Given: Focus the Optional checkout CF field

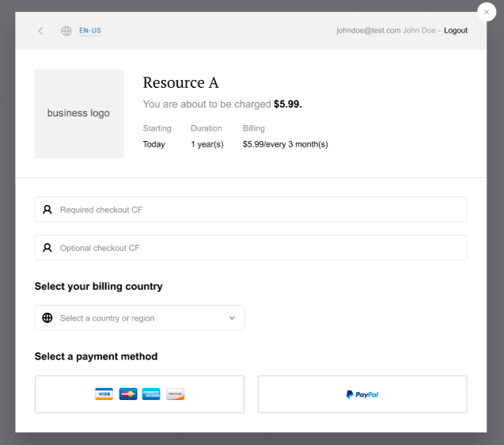Looking at the screenshot, I should [251, 248].
